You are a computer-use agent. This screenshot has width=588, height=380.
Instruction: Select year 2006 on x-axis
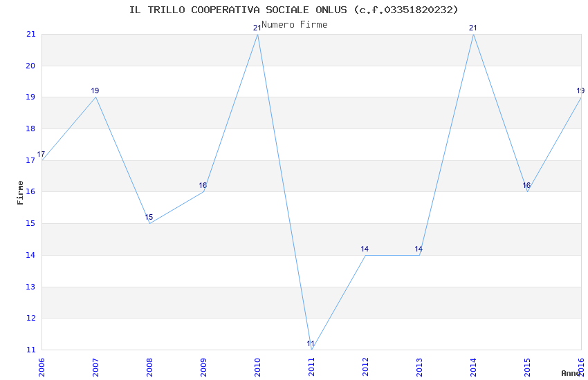[x=42, y=368]
